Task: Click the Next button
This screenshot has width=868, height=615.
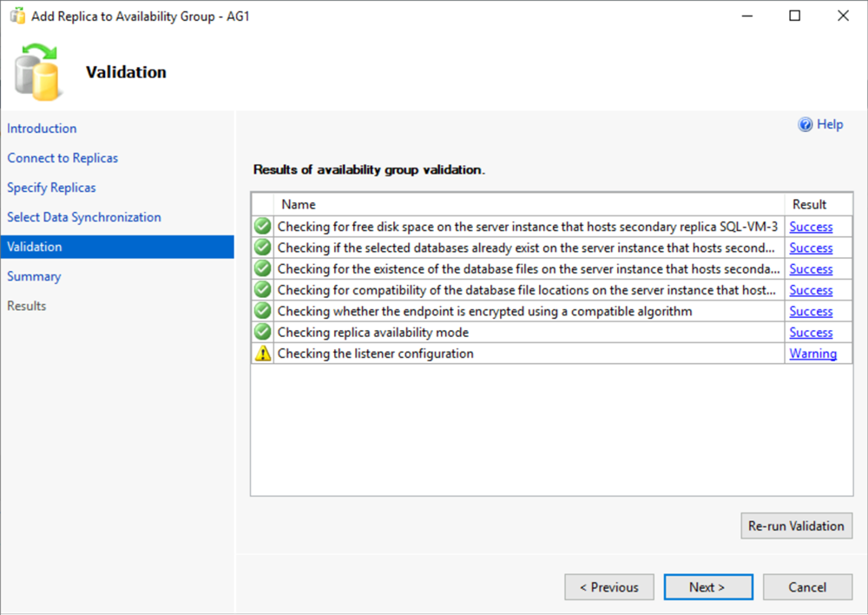Action: pyautogui.click(x=707, y=586)
